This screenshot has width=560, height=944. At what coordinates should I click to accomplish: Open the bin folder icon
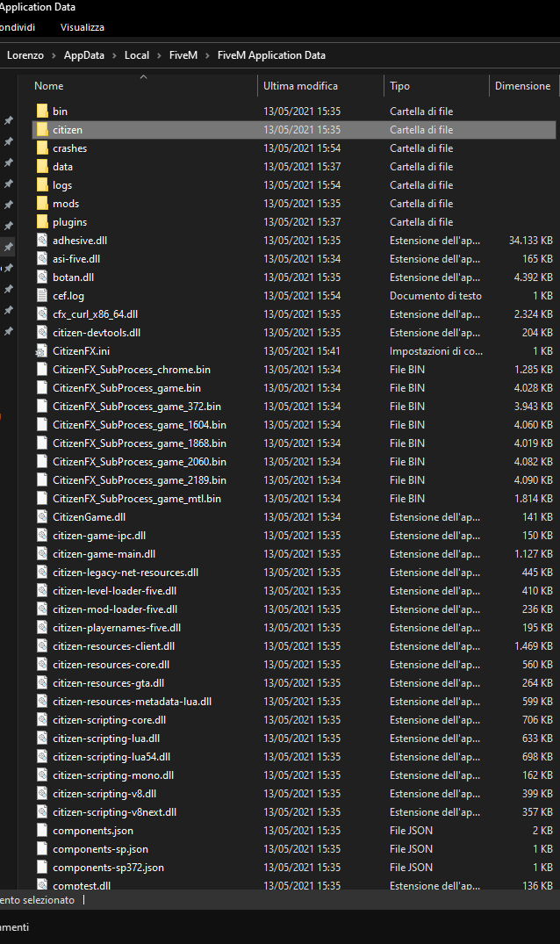click(x=42, y=111)
